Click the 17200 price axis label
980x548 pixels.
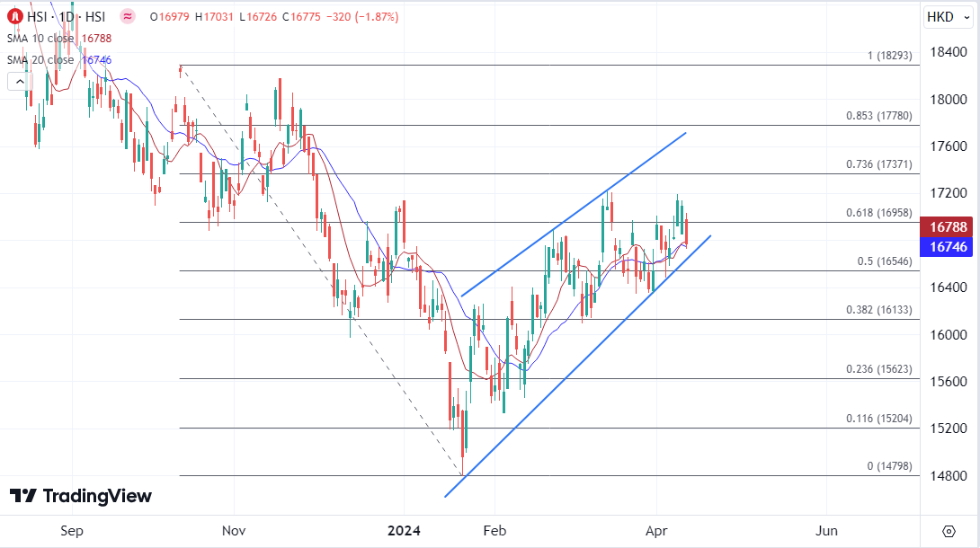949,193
